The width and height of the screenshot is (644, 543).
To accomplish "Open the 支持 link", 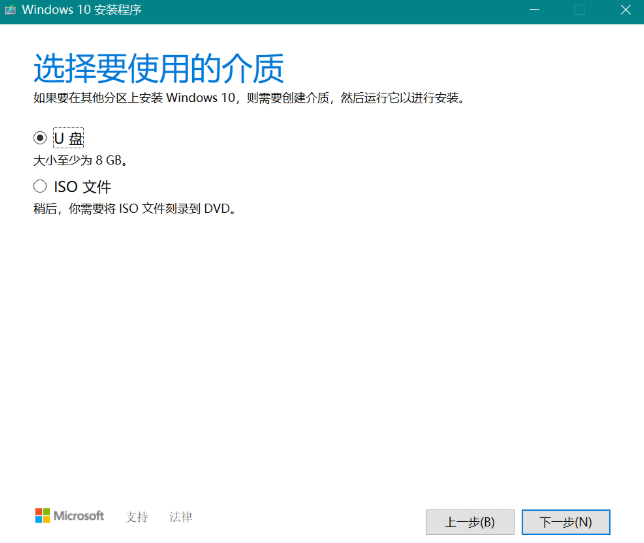I will (x=137, y=517).
